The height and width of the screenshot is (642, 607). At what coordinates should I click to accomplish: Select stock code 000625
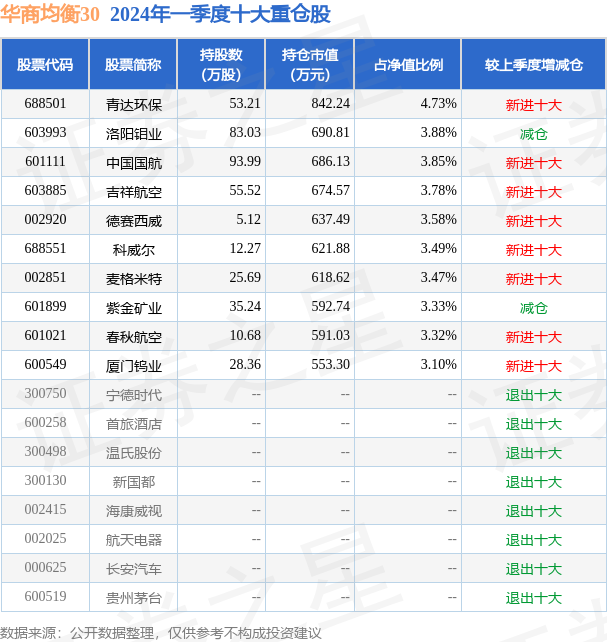click(45, 569)
